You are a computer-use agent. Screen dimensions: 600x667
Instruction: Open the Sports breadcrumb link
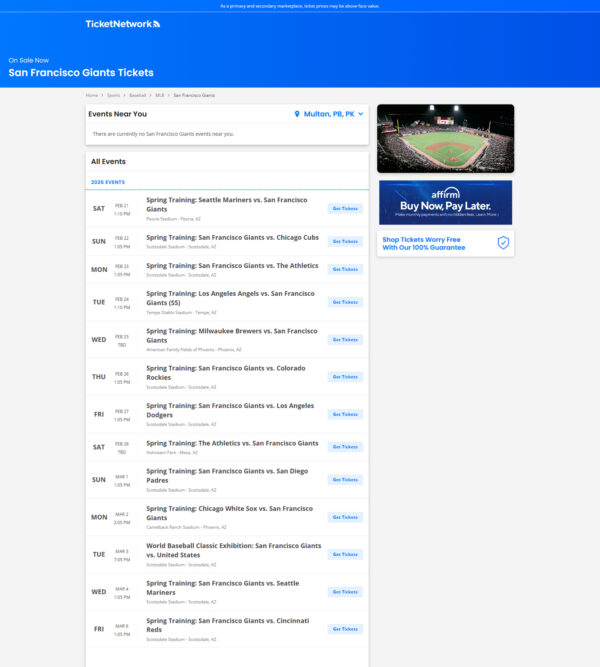pyautogui.click(x=114, y=95)
